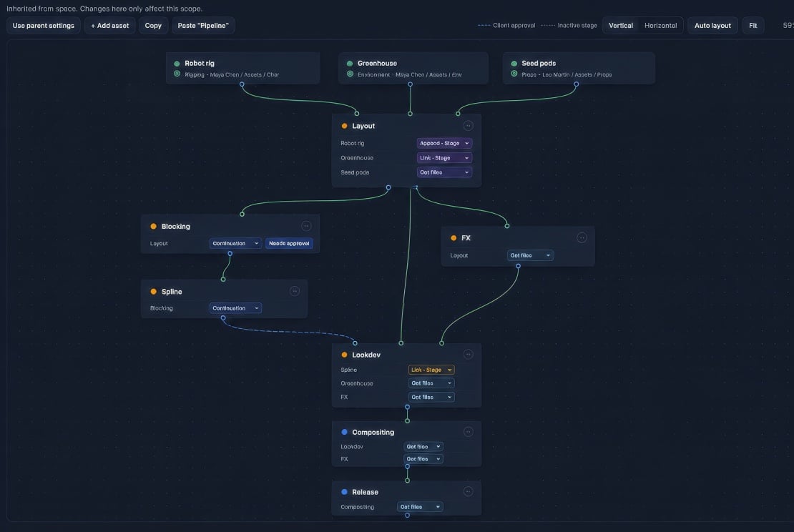Click the Props type icon under Seed pods

514,74
